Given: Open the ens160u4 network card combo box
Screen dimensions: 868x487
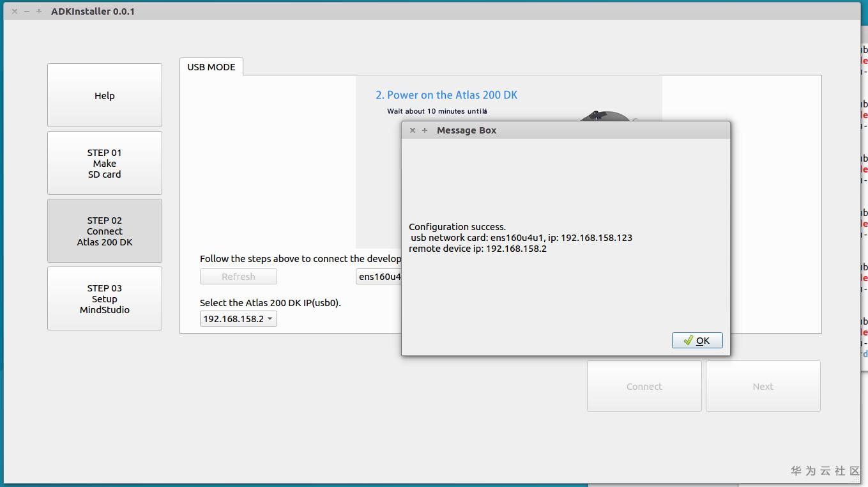Looking at the screenshot, I should pos(379,277).
